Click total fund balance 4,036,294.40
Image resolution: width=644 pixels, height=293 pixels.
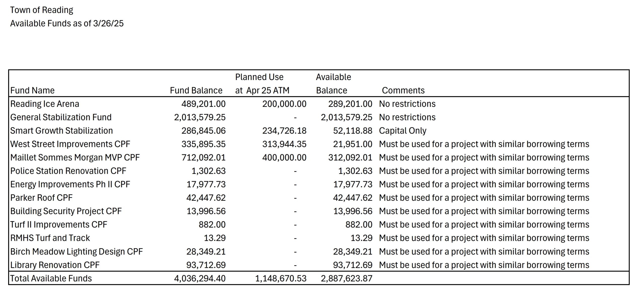coord(200,278)
